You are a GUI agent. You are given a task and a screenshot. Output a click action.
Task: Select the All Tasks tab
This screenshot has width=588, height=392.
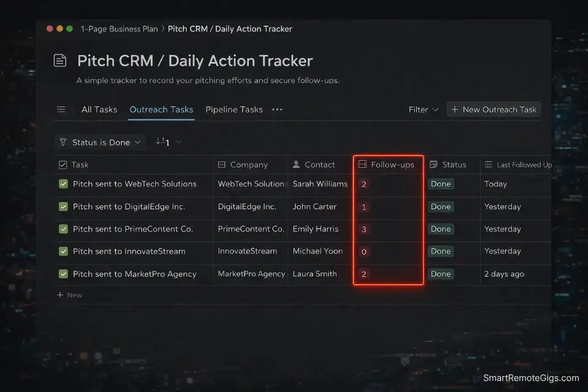point(99,109)
